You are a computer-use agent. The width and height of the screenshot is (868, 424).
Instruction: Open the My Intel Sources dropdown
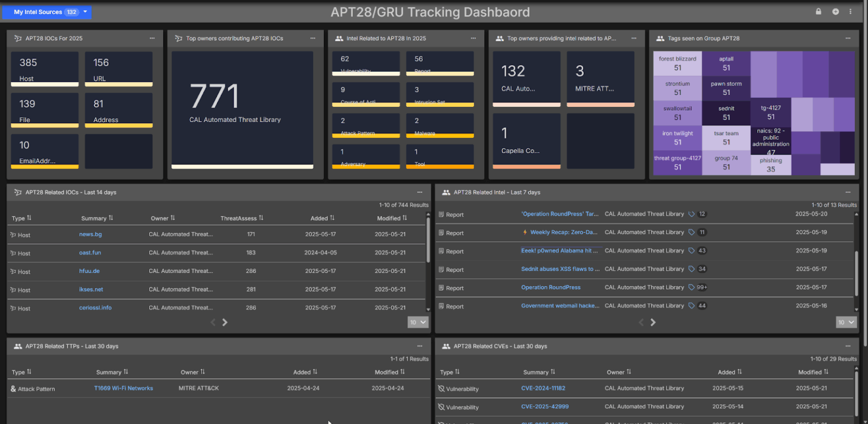pos(46,11)
